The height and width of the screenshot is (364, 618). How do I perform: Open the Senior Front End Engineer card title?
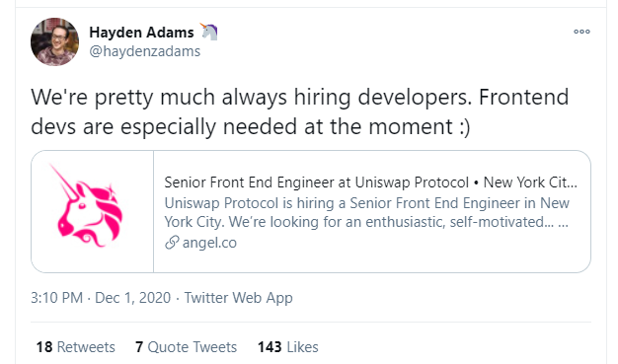point(370,182)
